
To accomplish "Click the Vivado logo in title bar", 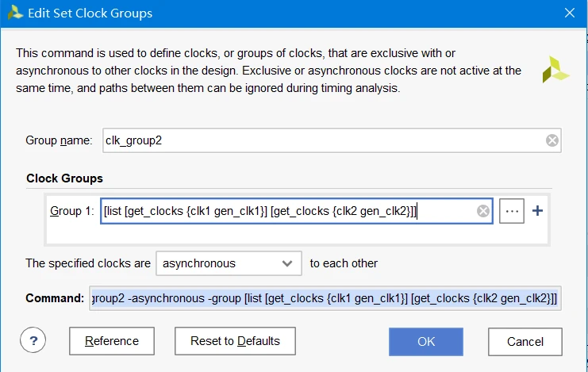I will click(14, 13).
